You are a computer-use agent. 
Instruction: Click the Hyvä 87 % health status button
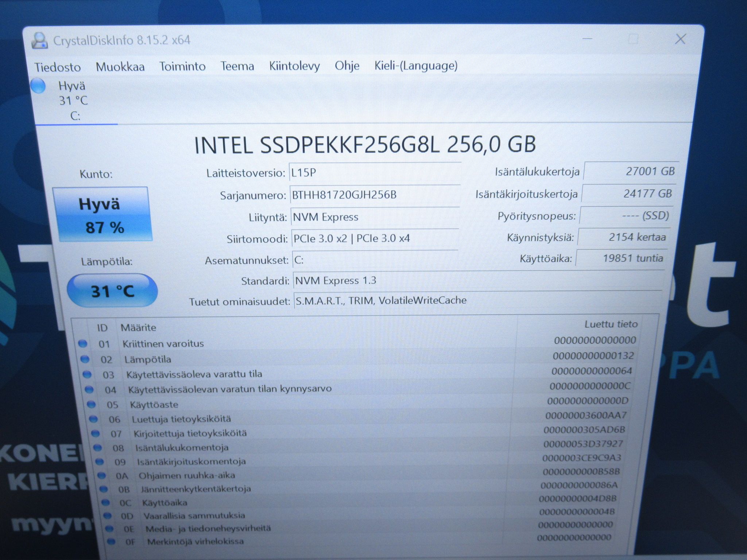coord(102,214)
